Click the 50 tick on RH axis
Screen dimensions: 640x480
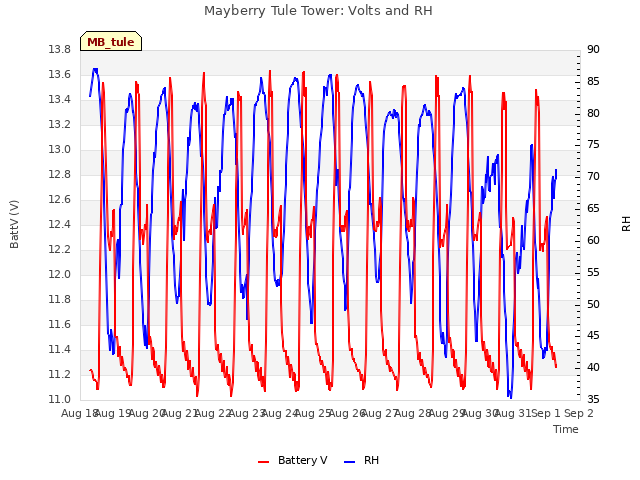coord(593,304)
